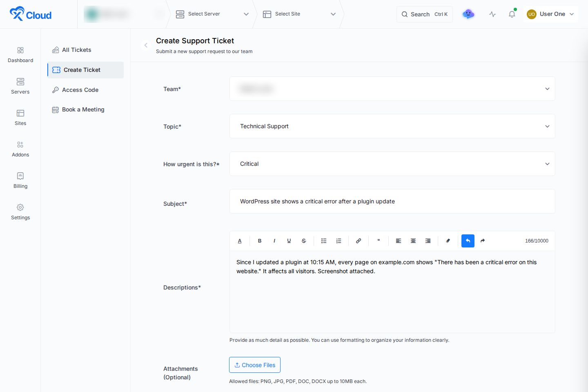Open Billing in left sidebar
This screenshot has width=588, height=392.
click(x=20, y=181)
